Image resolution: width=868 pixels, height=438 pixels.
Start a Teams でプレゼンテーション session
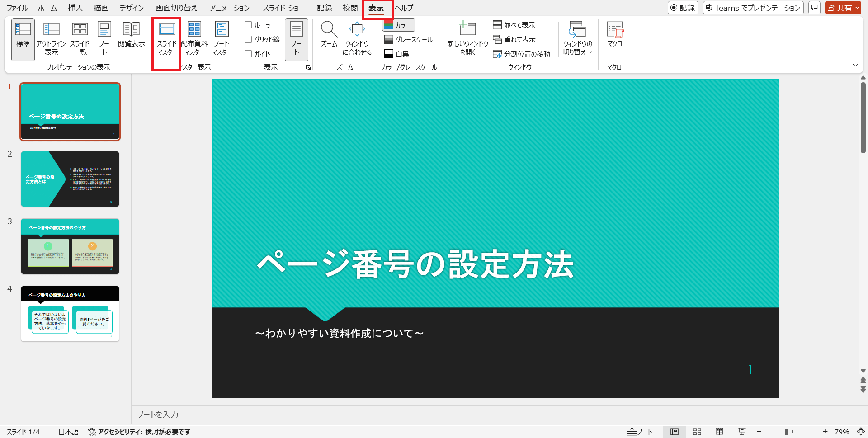pos(753,8)
